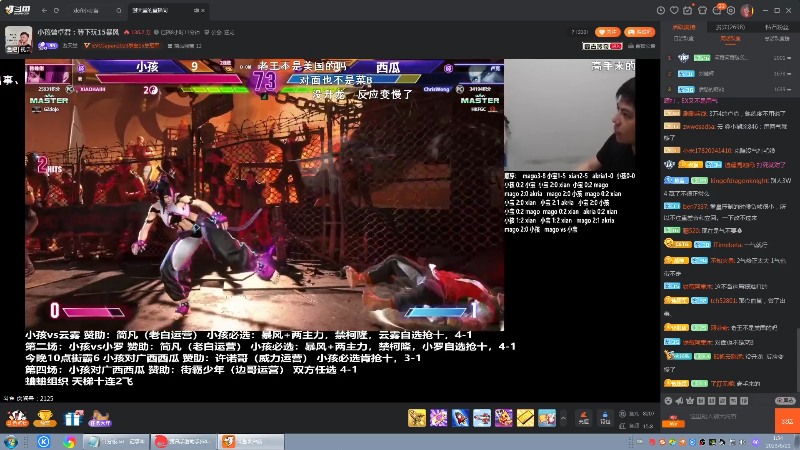Click the streamer avatar thumbnail
The width and height of the screenshot is (800, 450).
pos(18,39)
